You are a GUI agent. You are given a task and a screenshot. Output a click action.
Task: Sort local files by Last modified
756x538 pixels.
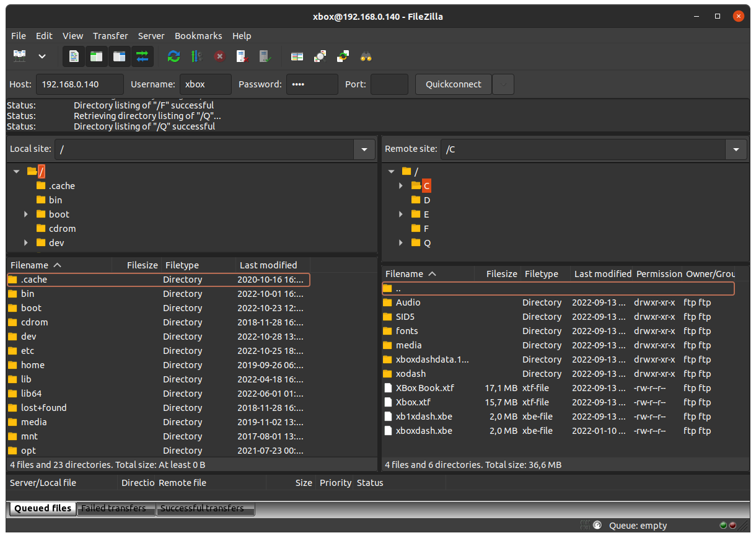[x=273, y=265]
